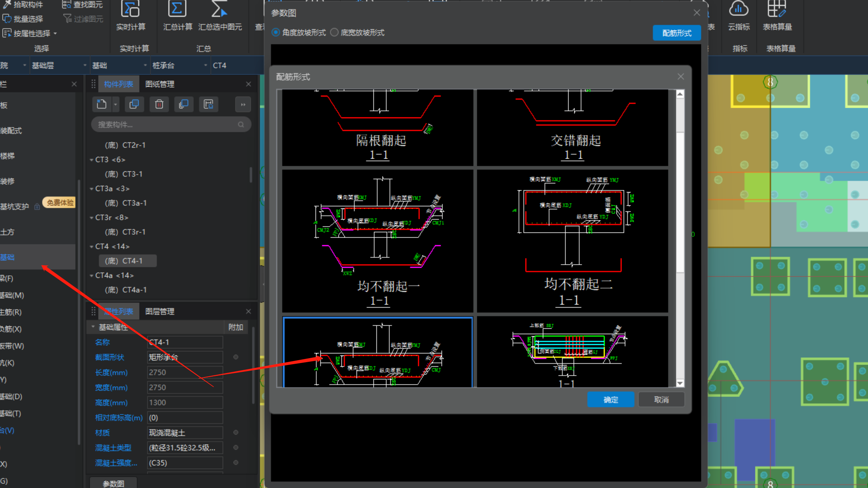Select the 交错翻起 thumbnail
Image resolution: width=868 pixels, height=488 pixels.
pyautogui.click(x=573, y=127)
